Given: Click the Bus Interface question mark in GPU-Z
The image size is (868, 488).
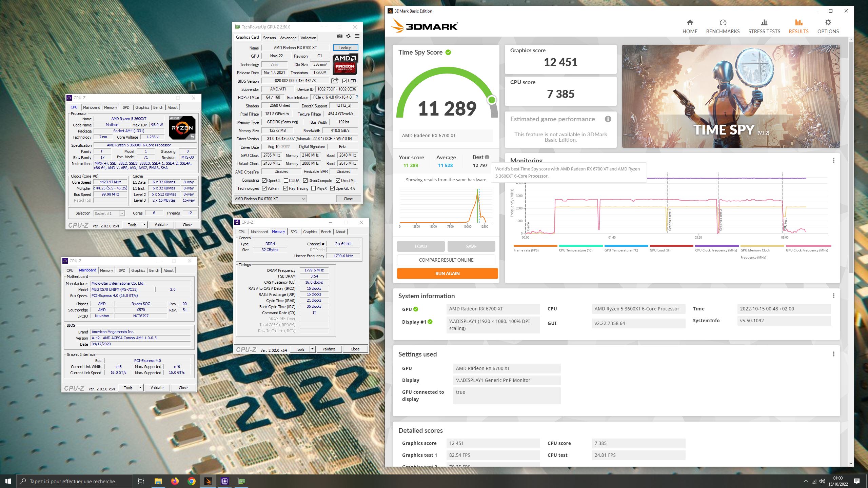Looking at the screenshot, I should pos(357,97).
